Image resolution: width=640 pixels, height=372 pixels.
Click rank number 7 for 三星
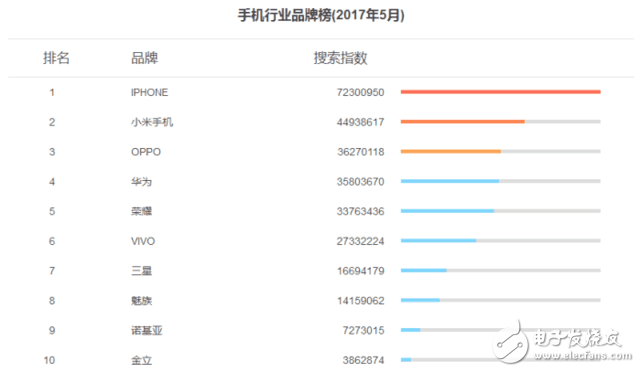(x=52, y=271)
